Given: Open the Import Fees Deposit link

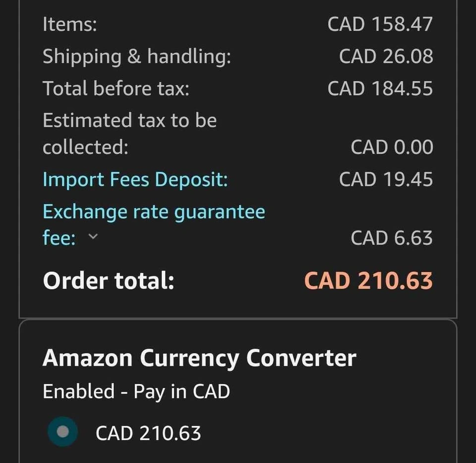Looking at the screenshot, I should pos(135,180).
